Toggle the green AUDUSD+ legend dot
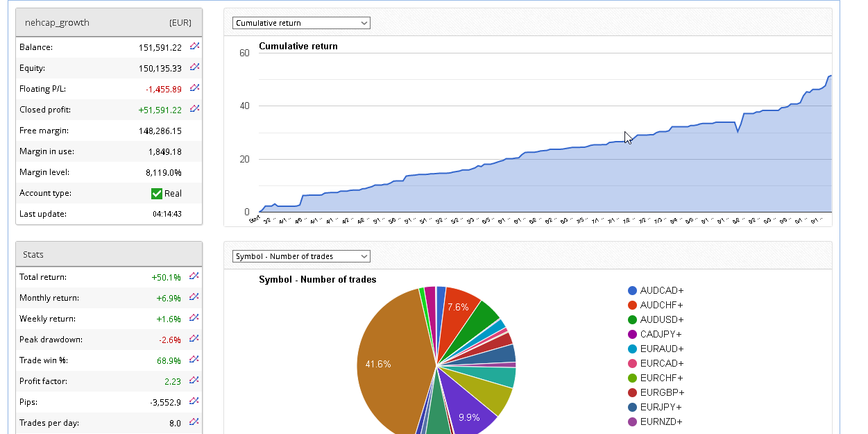The width and height of the screenshot is (868, 434). pos(632,319)
